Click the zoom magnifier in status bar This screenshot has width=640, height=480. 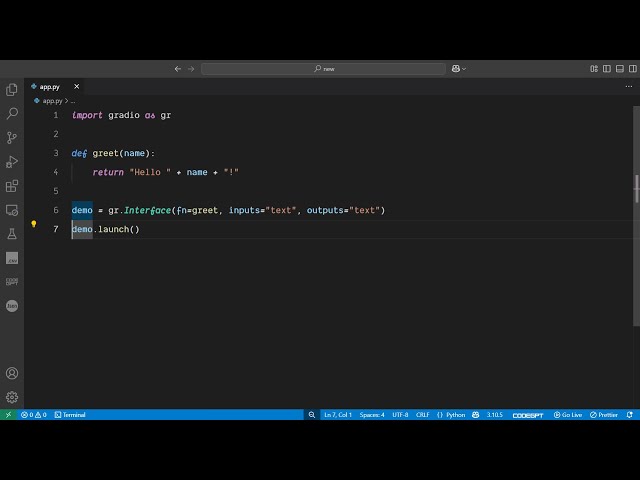pos(312,415)
